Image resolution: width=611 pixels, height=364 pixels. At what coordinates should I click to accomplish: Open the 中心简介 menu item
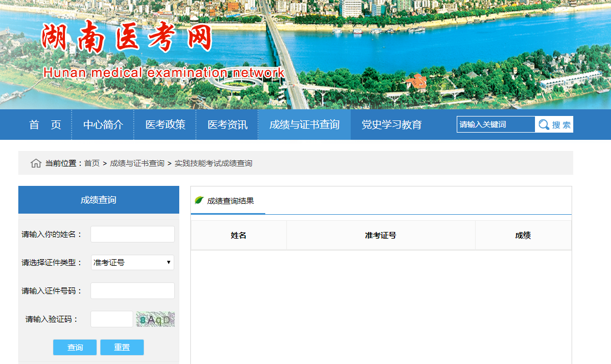103,125
